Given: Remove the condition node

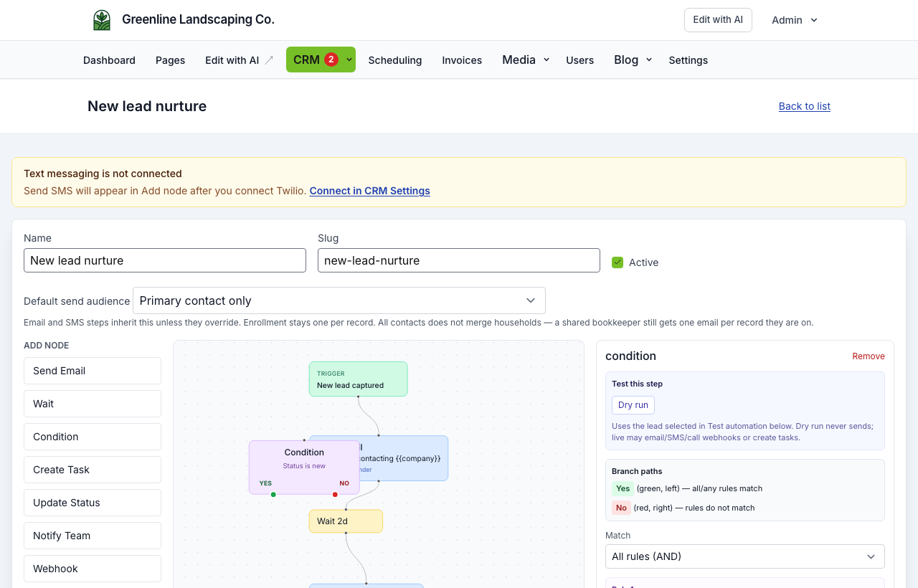Looking at the screenshot, I should click(869, 356).
